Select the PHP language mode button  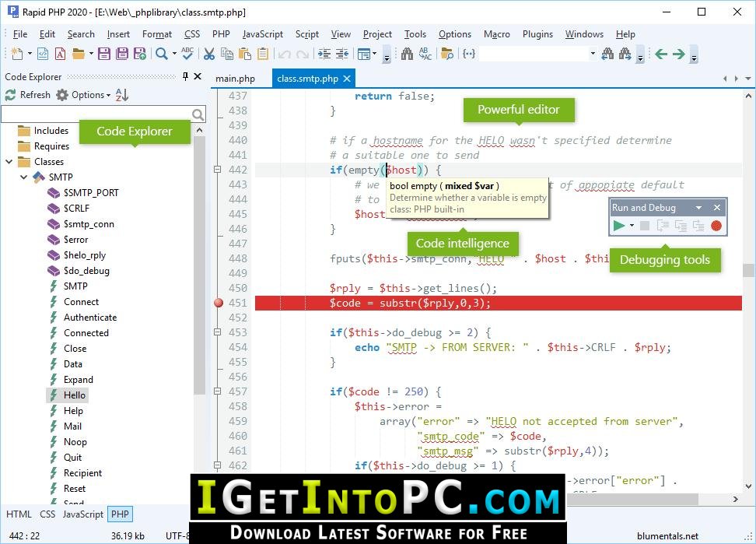pos(120,514)
